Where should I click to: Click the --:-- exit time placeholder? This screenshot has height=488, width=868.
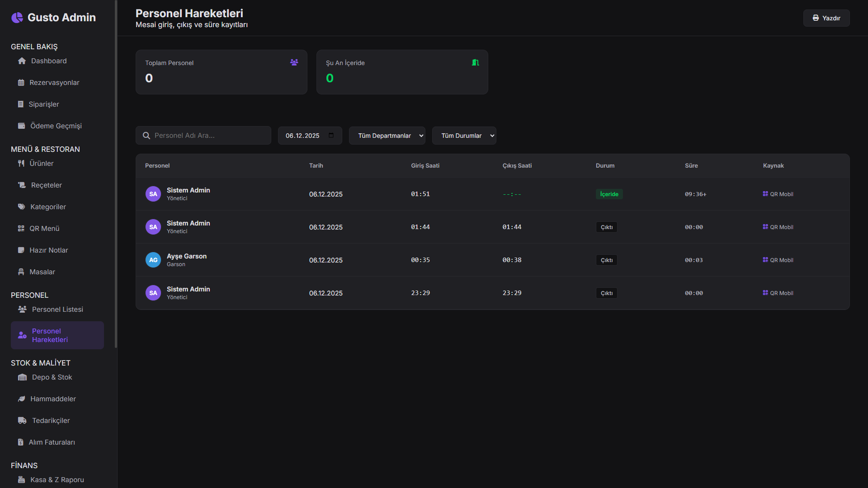pos(512,194)
